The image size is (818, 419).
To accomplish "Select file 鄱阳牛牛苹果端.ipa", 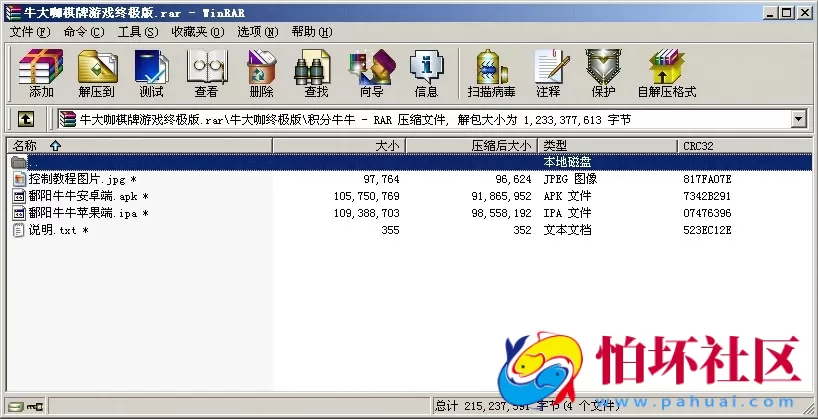I will pos(88,213).
